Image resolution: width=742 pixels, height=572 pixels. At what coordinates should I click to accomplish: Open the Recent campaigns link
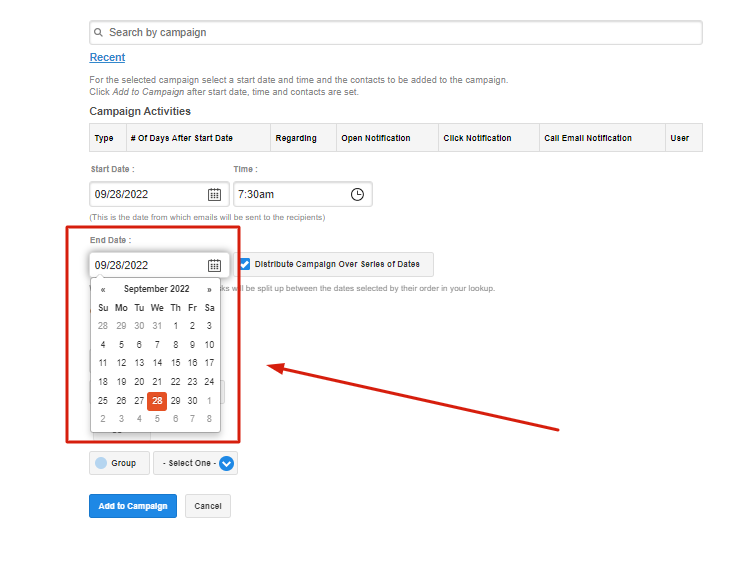107,58
